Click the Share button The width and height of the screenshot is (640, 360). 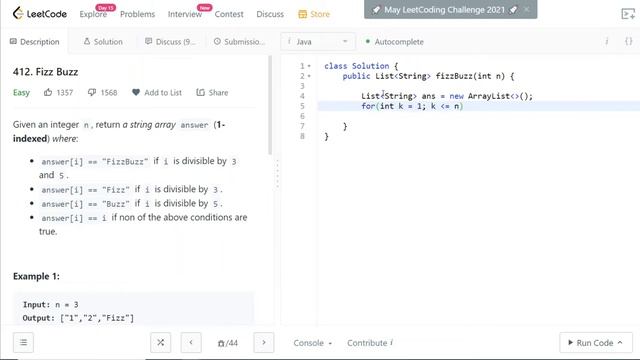pos(212,93)
